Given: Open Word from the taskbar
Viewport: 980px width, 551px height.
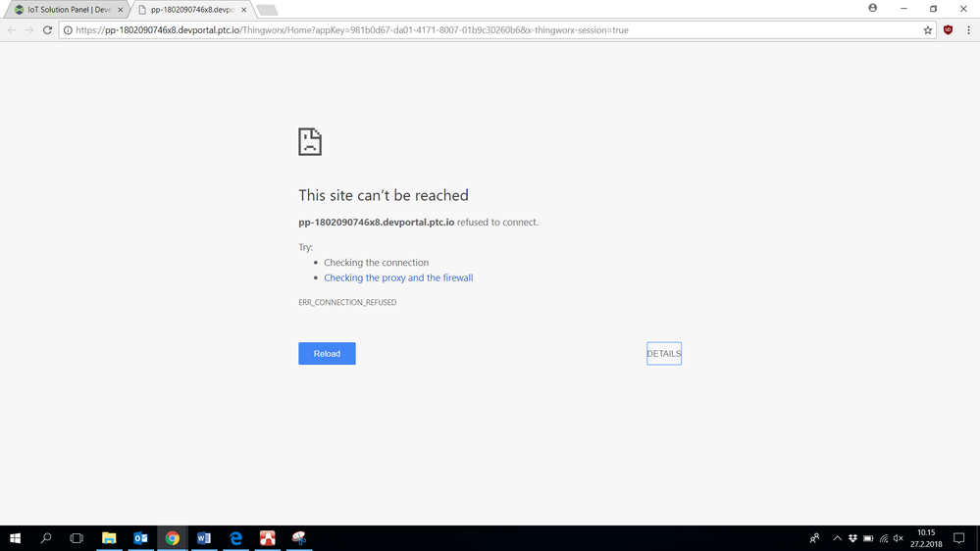Looking at the screenshot, I should point(204,538).
